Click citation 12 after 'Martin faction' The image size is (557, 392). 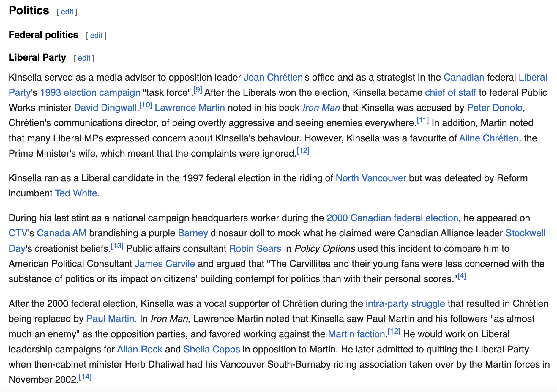pyautogui.click(x=394, y=331)
